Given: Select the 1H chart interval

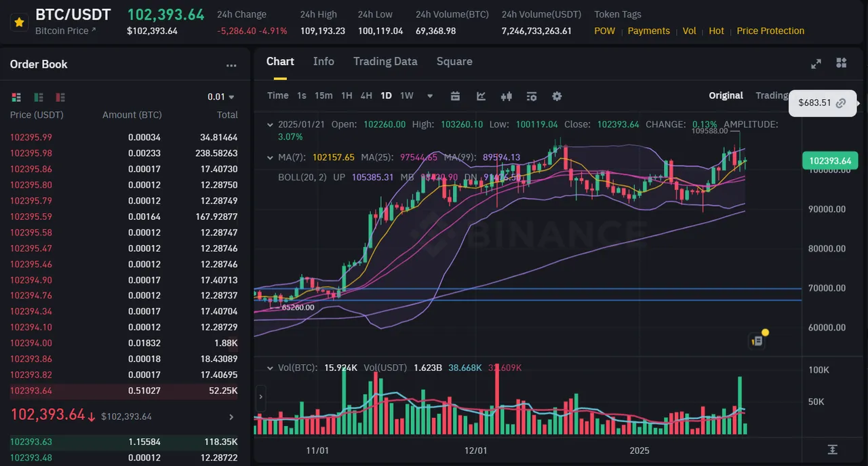Looking at the screenshot, I should [347, 96].
